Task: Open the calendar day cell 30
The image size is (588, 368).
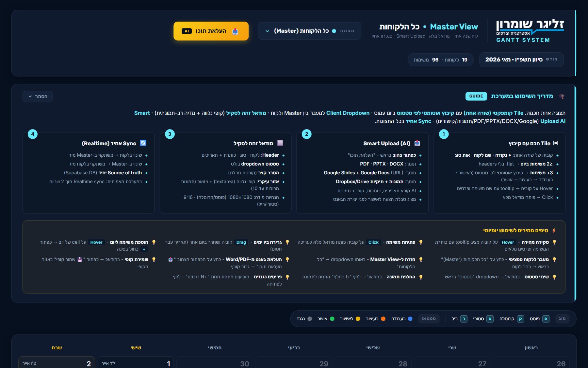Action: click(215, 362)
